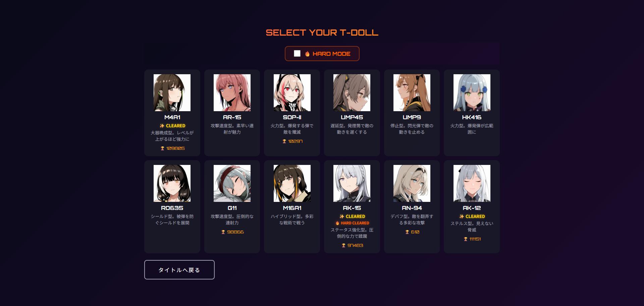Click the Hard Mode flame icon
This screenshot has width=644, height=306.
(x=307, y=54)
